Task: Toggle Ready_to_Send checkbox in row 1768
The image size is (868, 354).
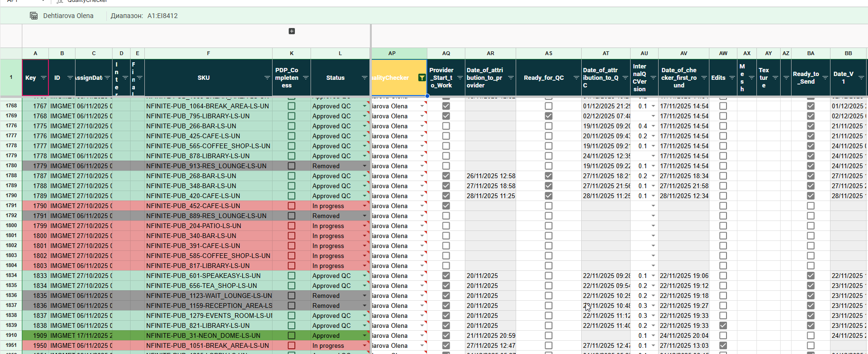Action: click(811, 106)
